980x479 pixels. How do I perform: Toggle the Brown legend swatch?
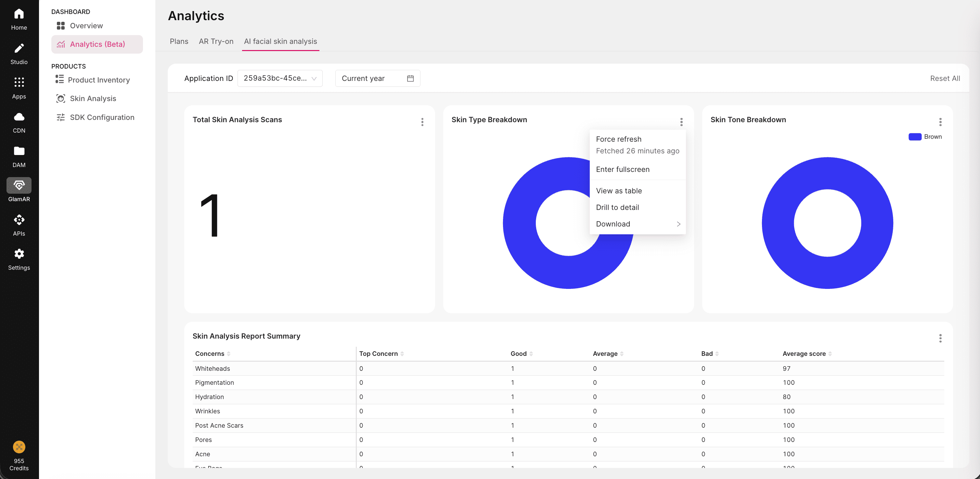coord(915,136)
